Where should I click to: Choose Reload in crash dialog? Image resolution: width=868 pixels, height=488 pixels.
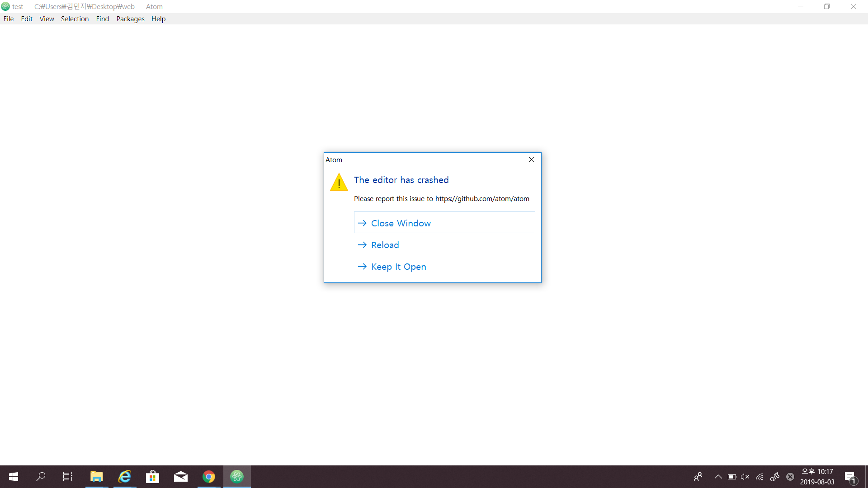pyautogui.click(x=385, y=245)
